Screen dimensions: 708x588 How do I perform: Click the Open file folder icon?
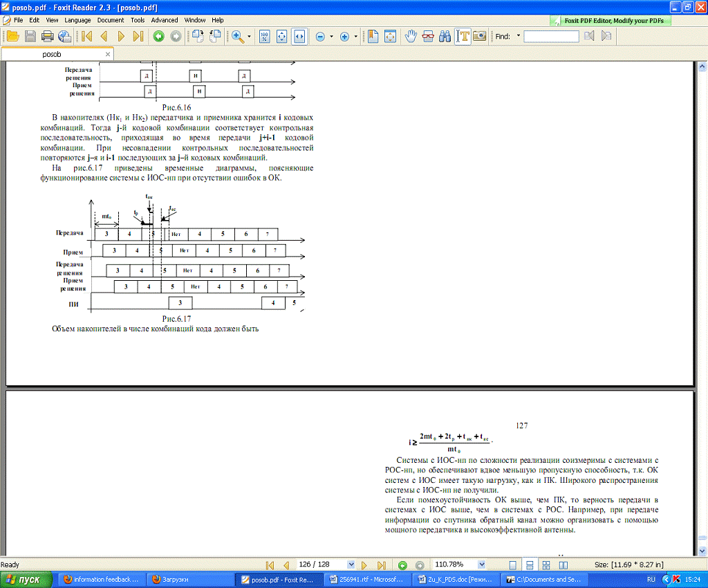12,36
